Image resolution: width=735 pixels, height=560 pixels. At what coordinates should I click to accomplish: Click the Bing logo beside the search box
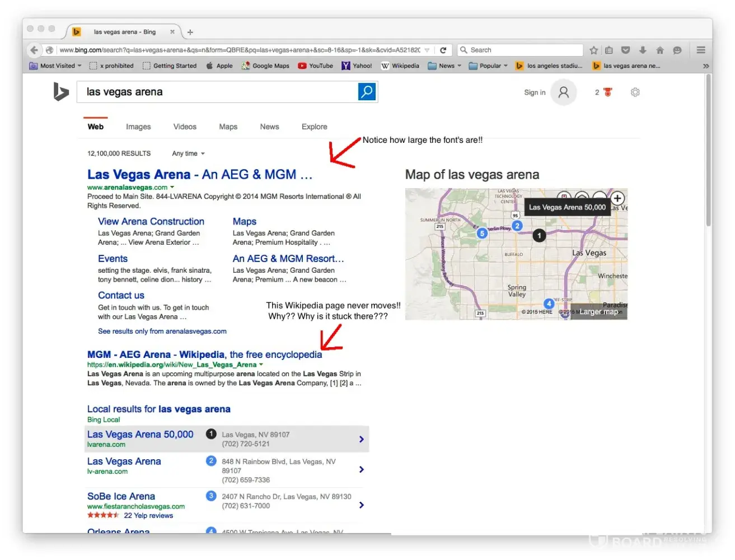(60, 92)
